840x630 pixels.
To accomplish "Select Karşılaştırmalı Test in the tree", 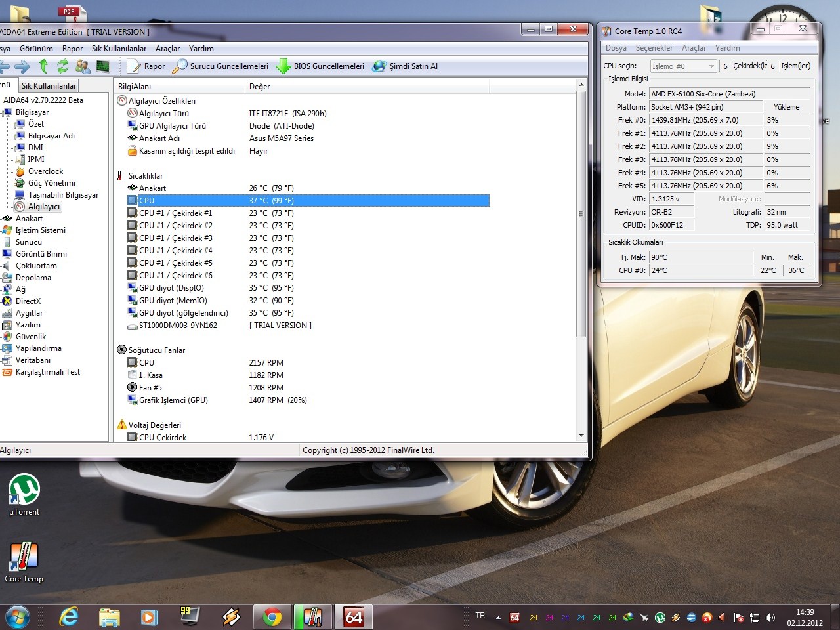I will (47, 372).
